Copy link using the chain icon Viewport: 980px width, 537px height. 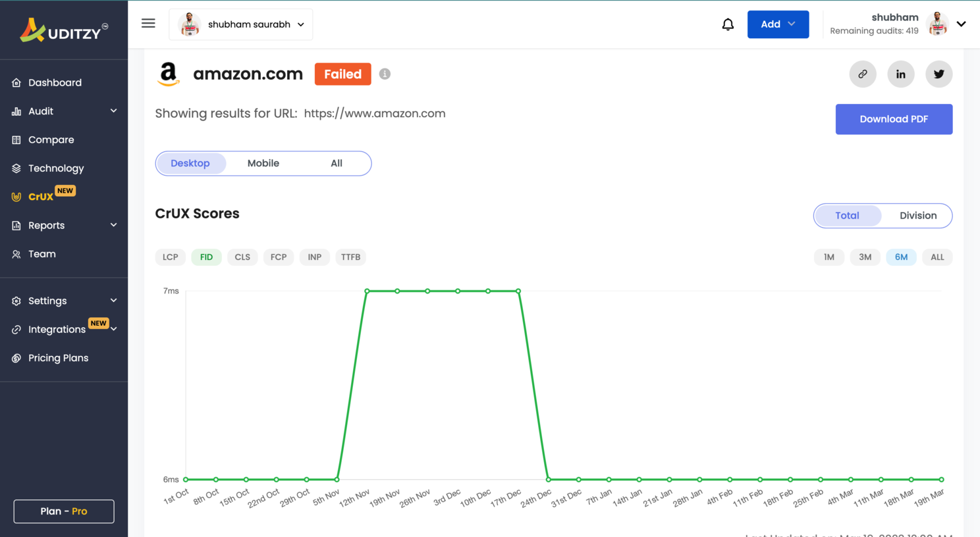point(863,74)
